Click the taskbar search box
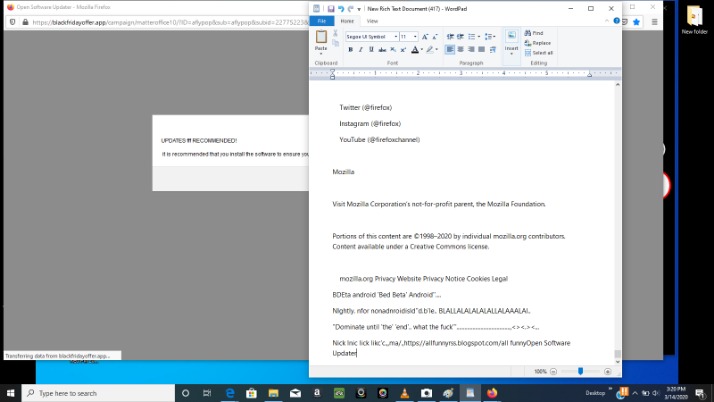 pyautogui.click(x=98, y=393)
